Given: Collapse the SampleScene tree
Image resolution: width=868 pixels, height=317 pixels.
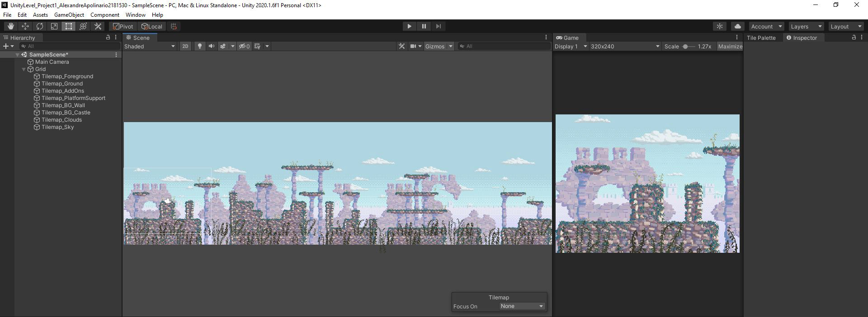Looking at the screenshot, I should click(18, 55).
